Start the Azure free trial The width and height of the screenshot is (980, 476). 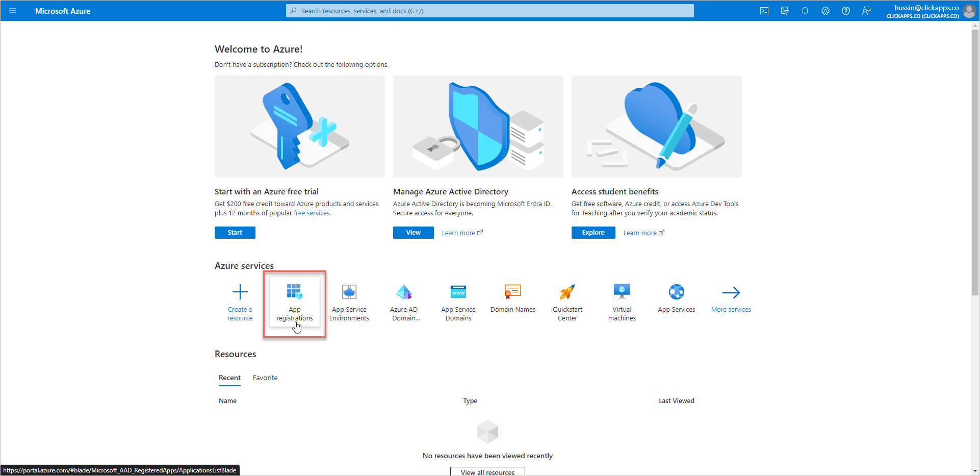(x=235, y=233)
